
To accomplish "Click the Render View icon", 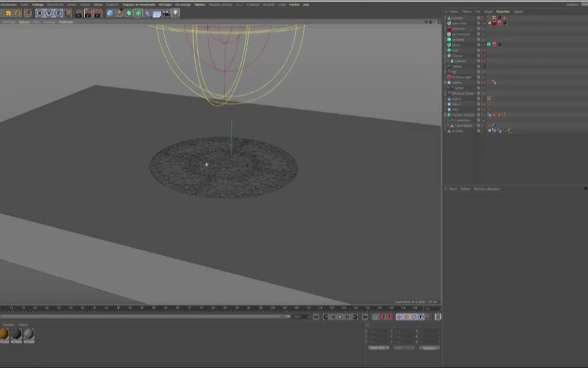I will (x=79, y=13).
